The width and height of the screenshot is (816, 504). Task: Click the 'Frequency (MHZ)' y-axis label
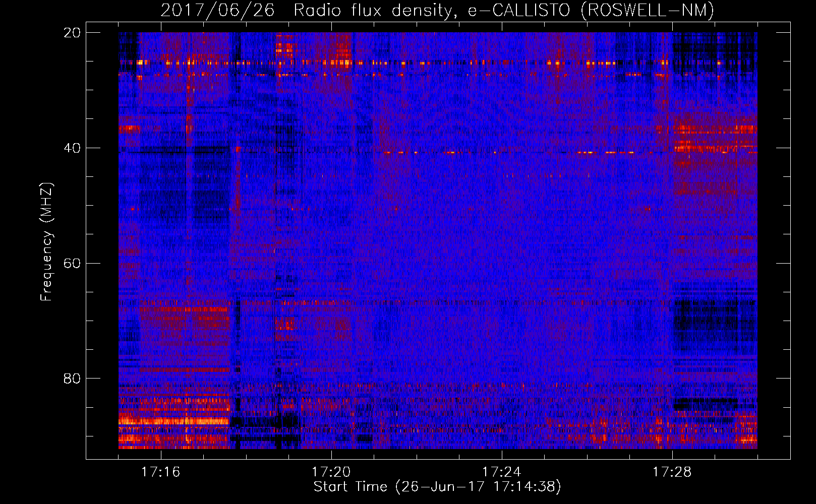[x=46, y=242]
